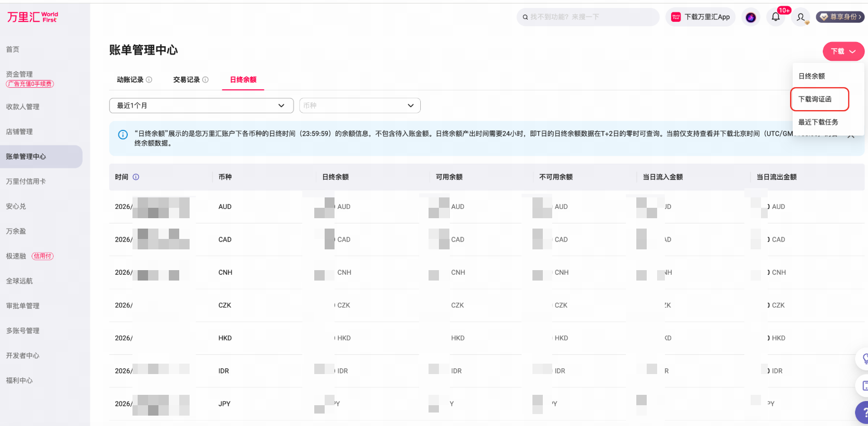The width and height of the screenshot is (868, 426).
Task: Go to 万里付信用卡 in the sidebar
Action: (26, 181)
